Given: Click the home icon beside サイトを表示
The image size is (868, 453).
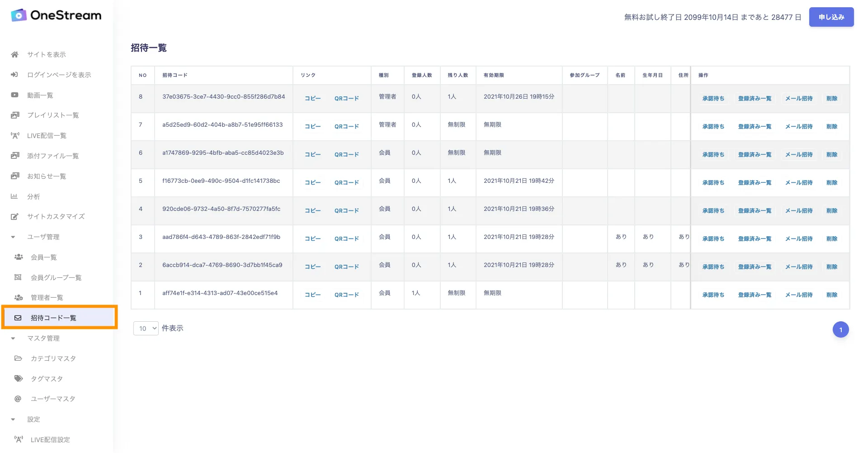Looking at the screenshot, I should pos(15,54).
